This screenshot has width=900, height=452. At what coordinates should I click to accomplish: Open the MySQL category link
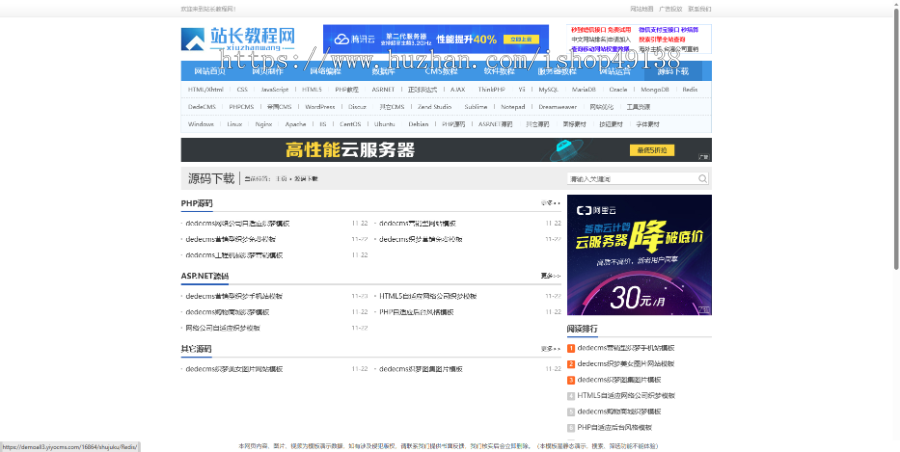548,90
